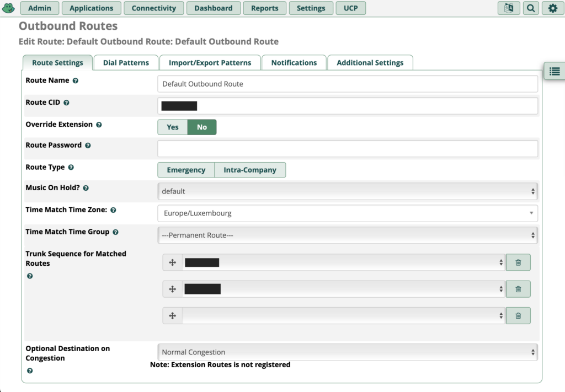The height and width of the screenshot is (392, 565).
Task: Click the FreePBX frog logo icon
Action: pos(9,8)
